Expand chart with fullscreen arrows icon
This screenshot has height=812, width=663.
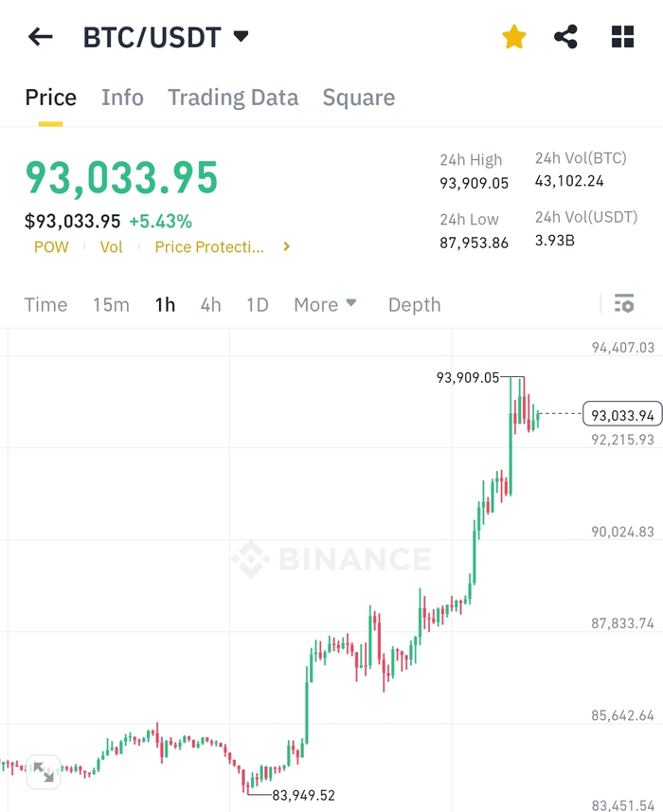click(44, 771)
